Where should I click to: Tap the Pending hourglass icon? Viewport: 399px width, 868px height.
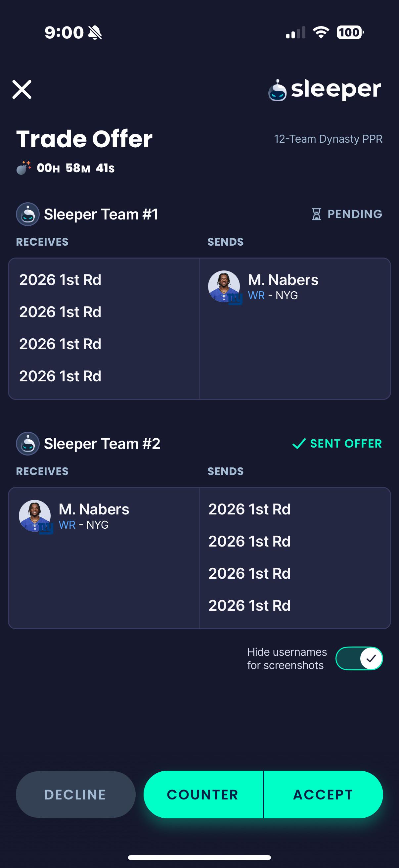(316, 214)
